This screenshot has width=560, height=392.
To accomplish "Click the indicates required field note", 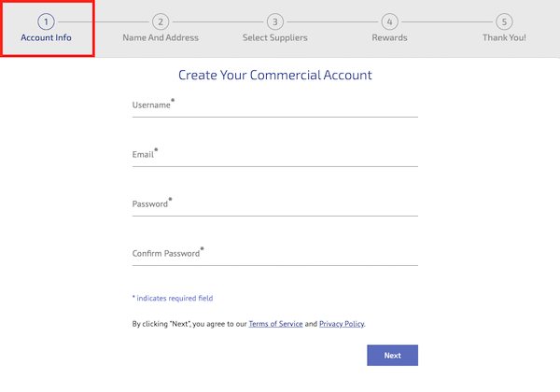I will (x=173, y=298).
